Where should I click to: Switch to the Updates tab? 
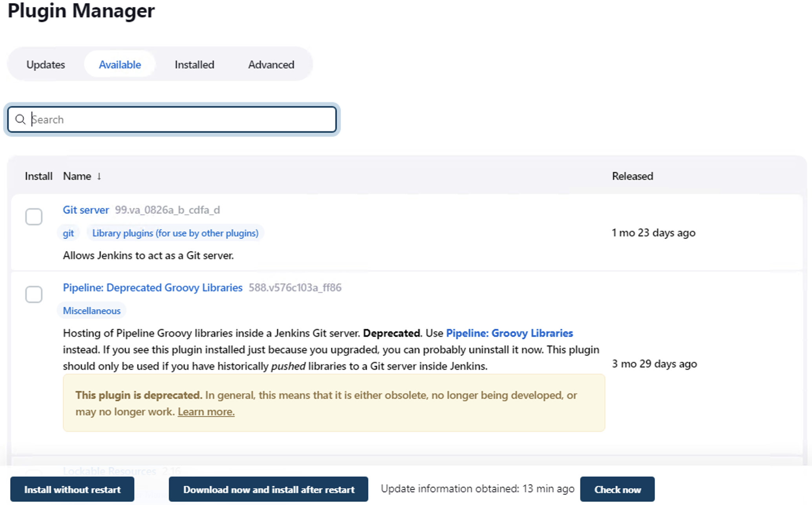click(46, 65)
